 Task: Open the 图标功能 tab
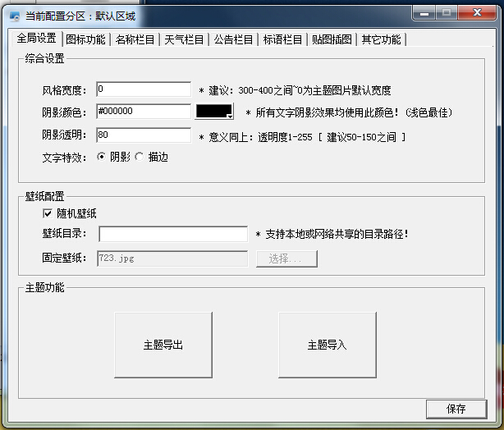[x=86, y=39]
